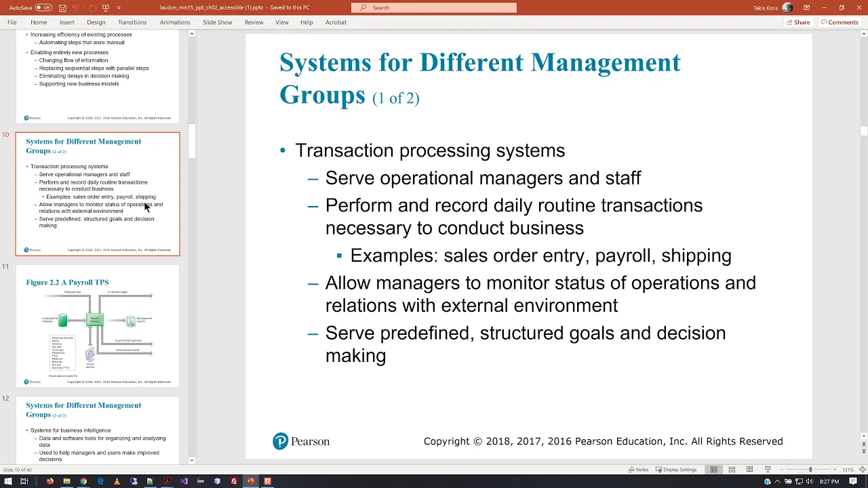Image resolution: width=868 pixels, height=488 pixels.
Task: Toggle the Notes pane button in status bar
Action: tap(639, 470)
